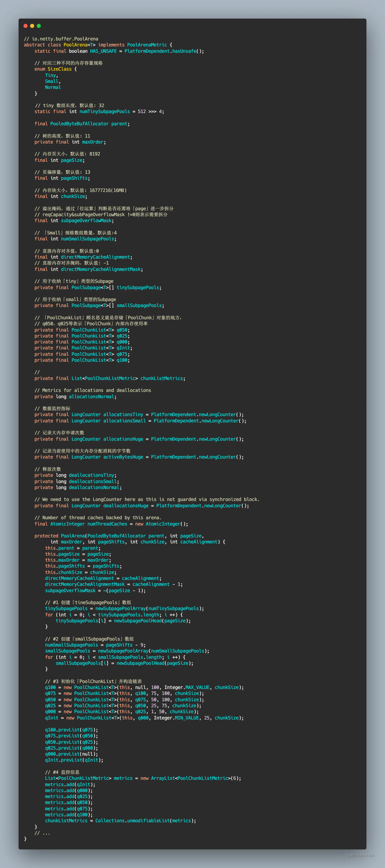The height and width of the screenshot is (868, 385).
Task: Click 'private final PoolChunkList<T> q025;' line
Action: 82,336
